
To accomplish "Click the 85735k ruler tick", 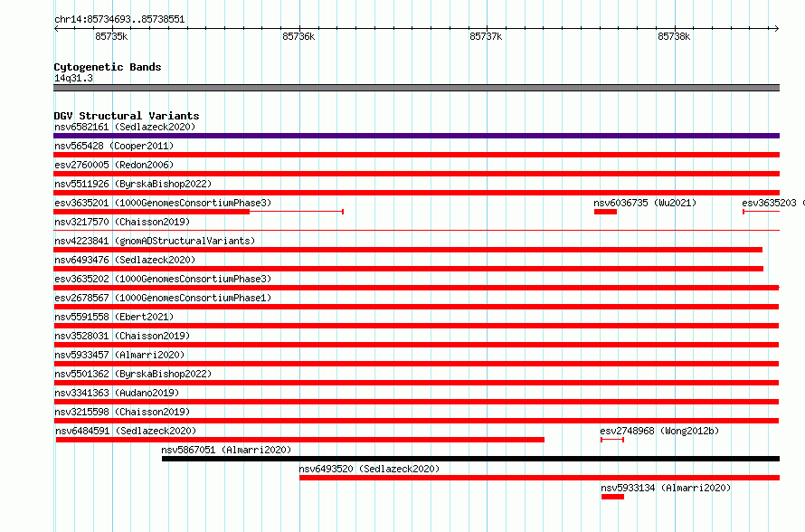I will pyautogui.click(x=111, y=36).
